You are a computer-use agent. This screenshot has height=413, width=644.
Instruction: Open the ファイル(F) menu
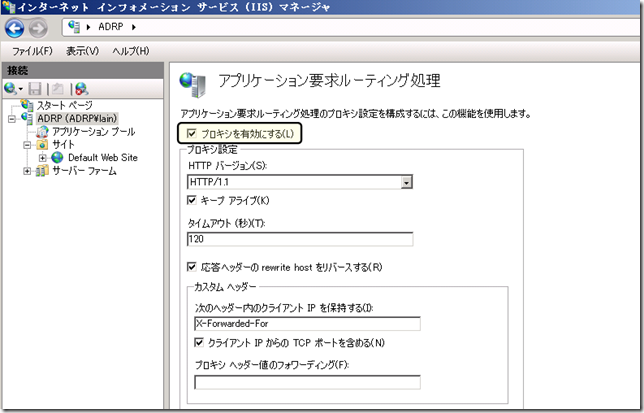32,51
